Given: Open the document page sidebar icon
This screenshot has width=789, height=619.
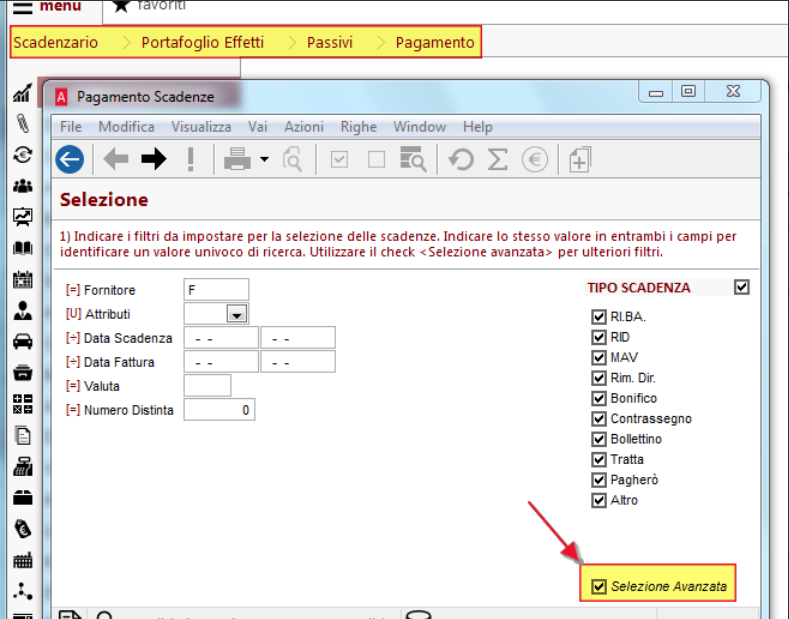Looking at the screenshot, I should tap(23, 435).
